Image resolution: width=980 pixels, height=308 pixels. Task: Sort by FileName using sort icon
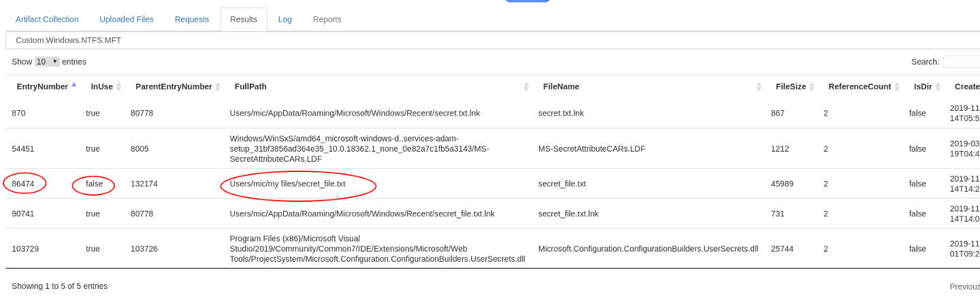[x=759, y=87]
